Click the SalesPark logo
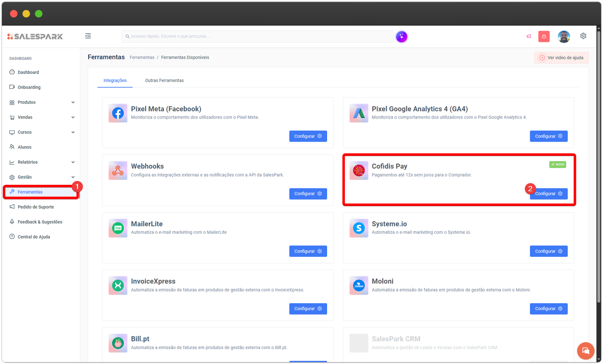 (35, 37)
